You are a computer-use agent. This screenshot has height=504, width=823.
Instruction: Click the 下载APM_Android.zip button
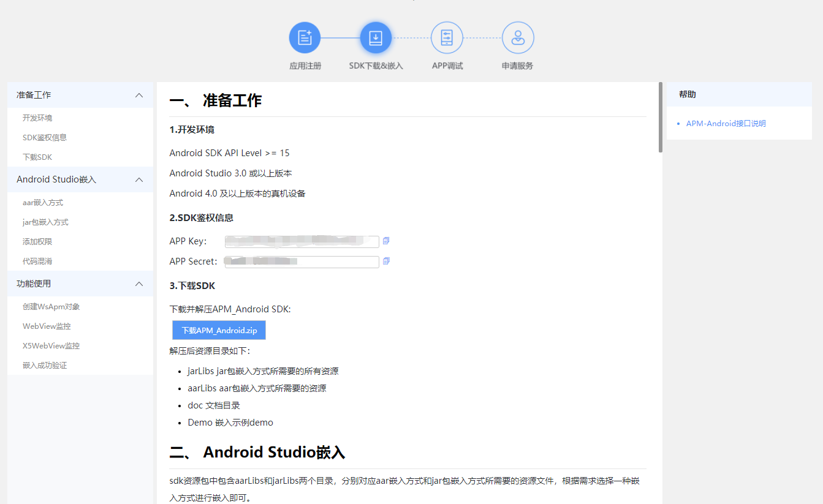(219, 330)
